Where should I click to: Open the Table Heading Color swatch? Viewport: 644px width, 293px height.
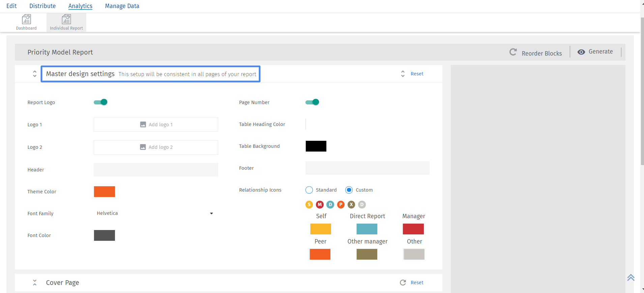pyautogui.click(x=316, y=124)
